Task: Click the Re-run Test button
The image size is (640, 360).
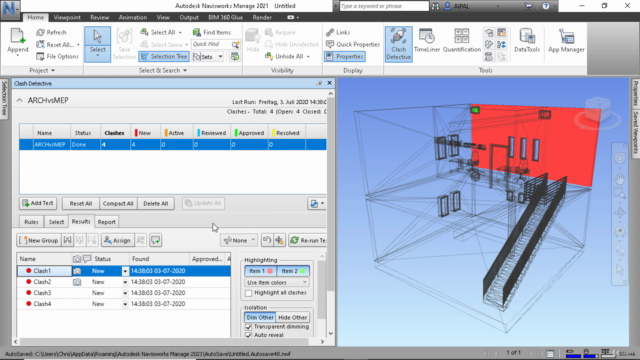Action: coord(308,240)
